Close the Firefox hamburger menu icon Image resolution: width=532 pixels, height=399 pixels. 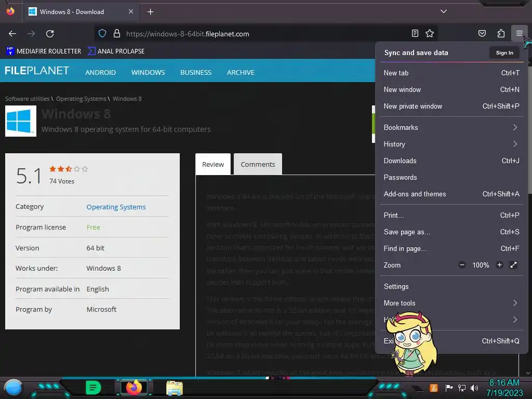click(519, 33)
